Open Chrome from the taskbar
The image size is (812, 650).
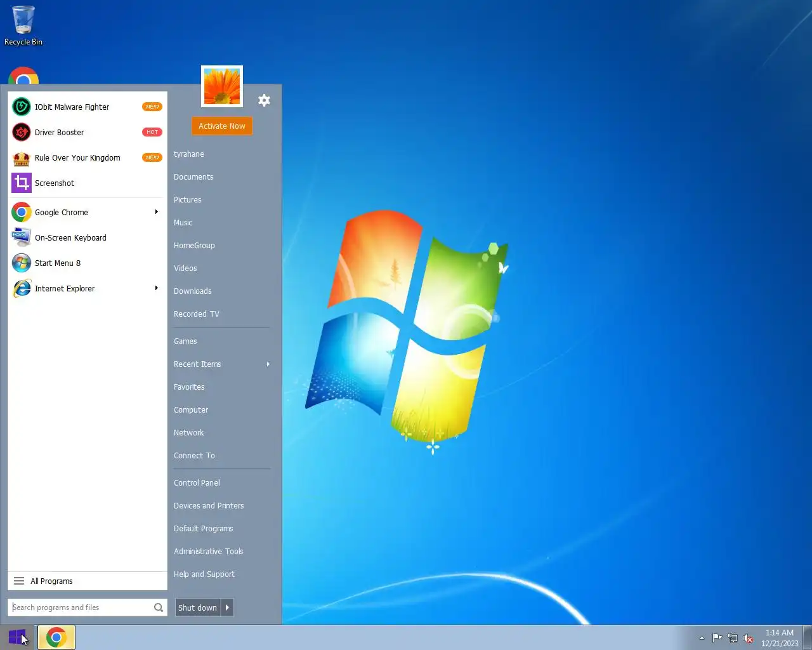(56, 637)
